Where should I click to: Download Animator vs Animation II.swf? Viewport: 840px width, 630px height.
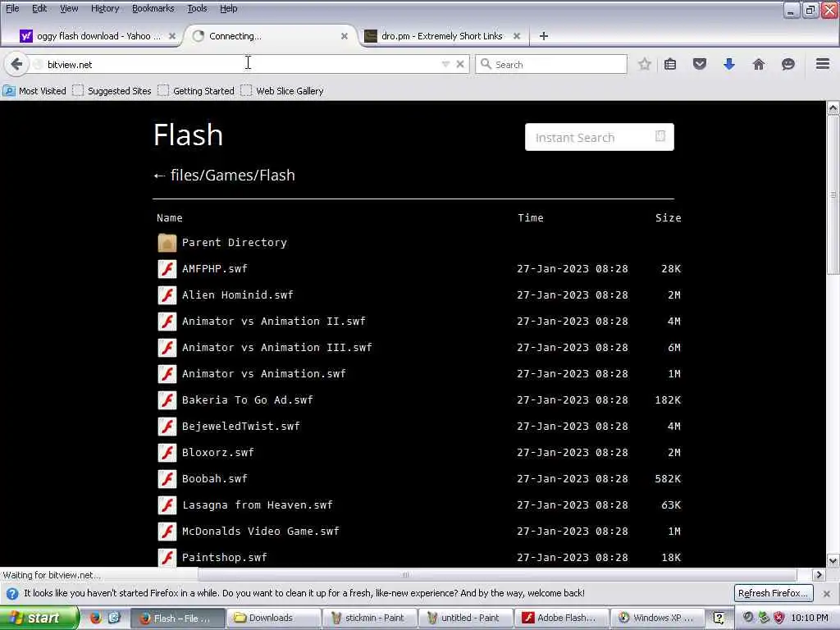(273, 321)
